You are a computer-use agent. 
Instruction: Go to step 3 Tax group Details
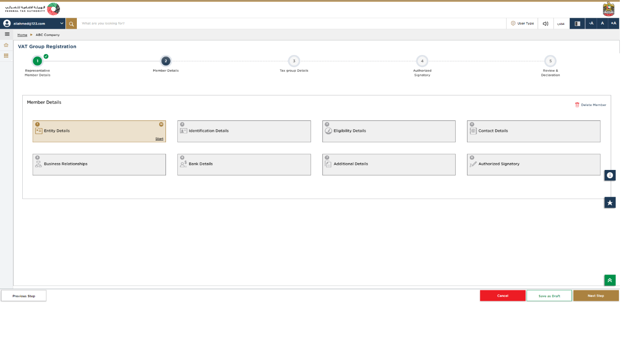(x=294, y=61)
